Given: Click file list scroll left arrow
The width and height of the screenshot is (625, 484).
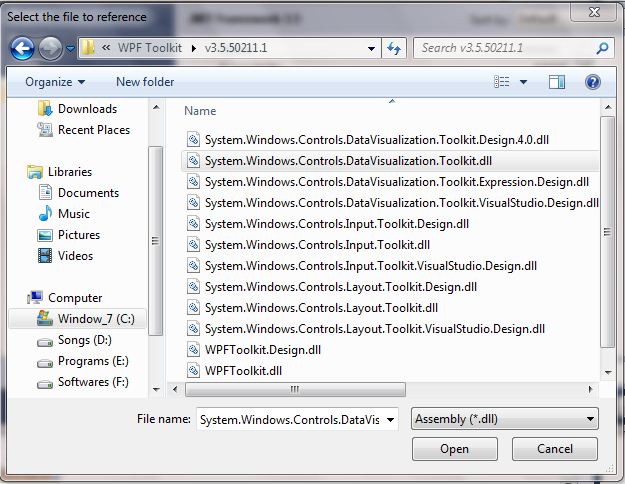Looking at the screenshot, I should click(175, 389).
